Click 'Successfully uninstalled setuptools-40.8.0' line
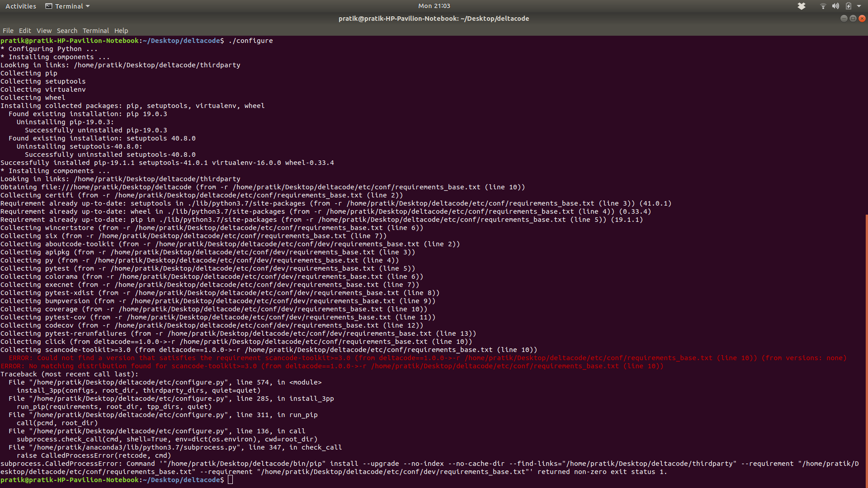This screenshot has width=868, height=488. coord(110,155)
